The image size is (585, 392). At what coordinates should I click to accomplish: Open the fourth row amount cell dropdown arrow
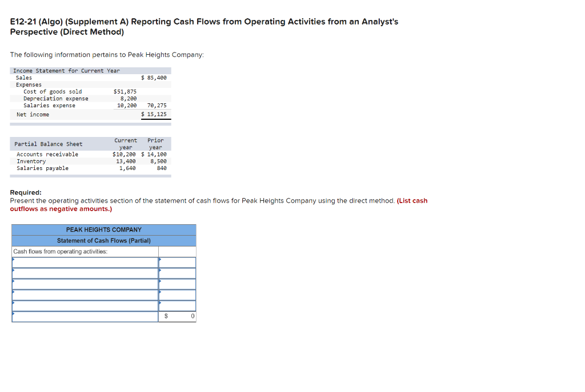[160, 292]
